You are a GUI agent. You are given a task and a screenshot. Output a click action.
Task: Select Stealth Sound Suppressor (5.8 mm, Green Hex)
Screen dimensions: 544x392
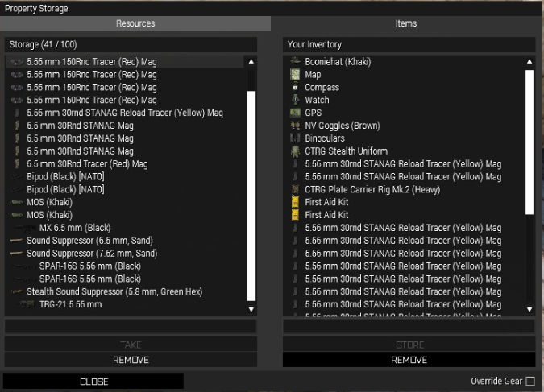click(x=126, y=291)
